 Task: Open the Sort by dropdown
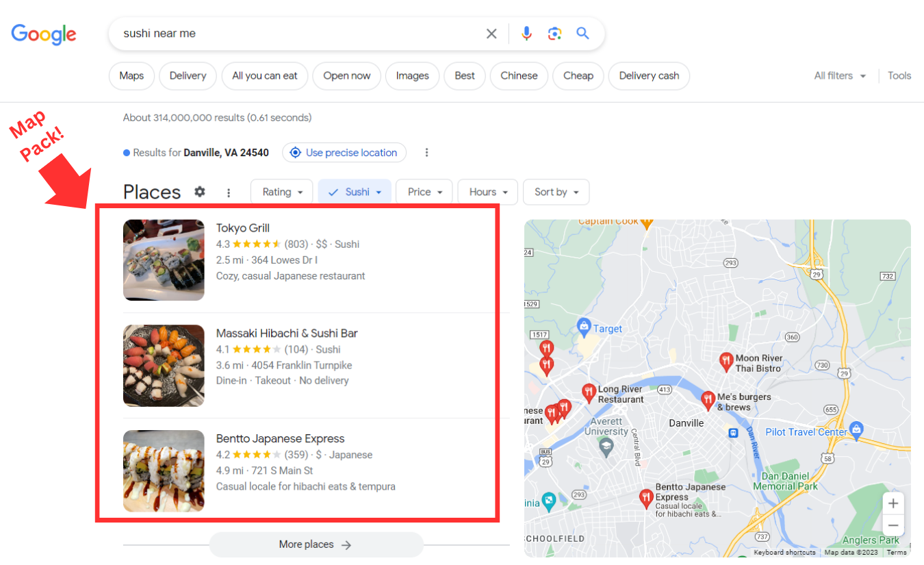pyautogui.click(x=556, y=192)
